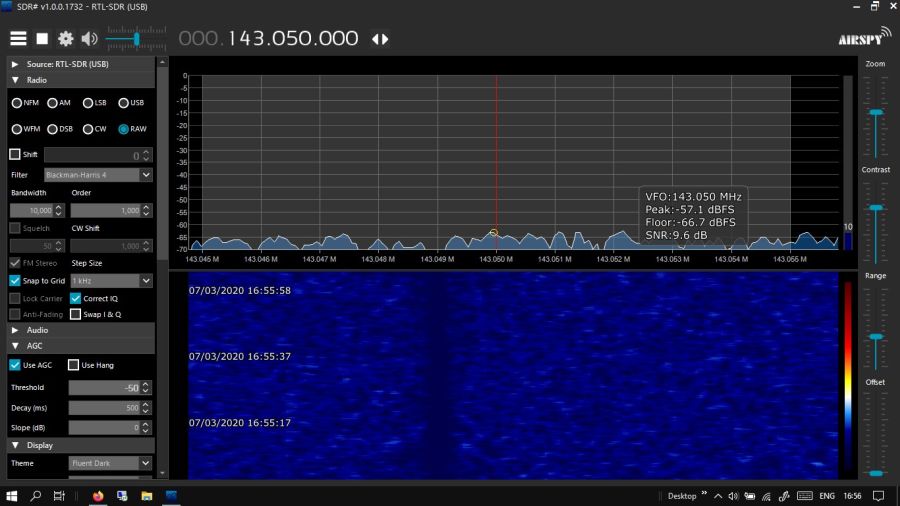Switch input language via ENG
This screenshot has height=506, width=900.
coord(827,496)
